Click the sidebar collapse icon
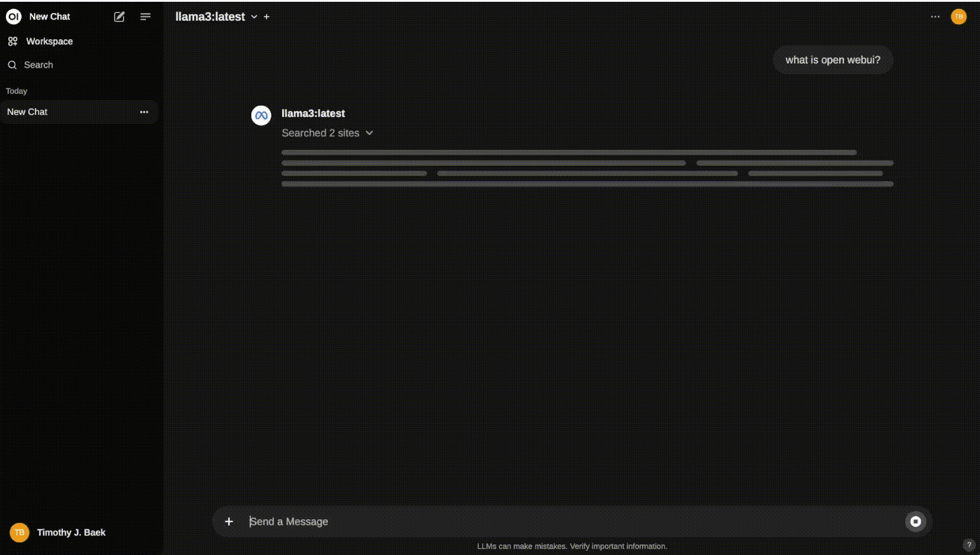The height and width of the screenshot is (555, 980). click(x=146, y=17)
